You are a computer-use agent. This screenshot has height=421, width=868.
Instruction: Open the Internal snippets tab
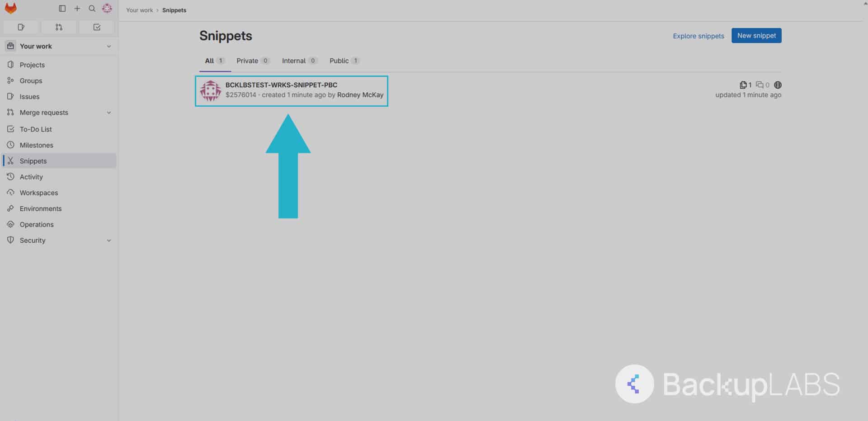[294, 61]
